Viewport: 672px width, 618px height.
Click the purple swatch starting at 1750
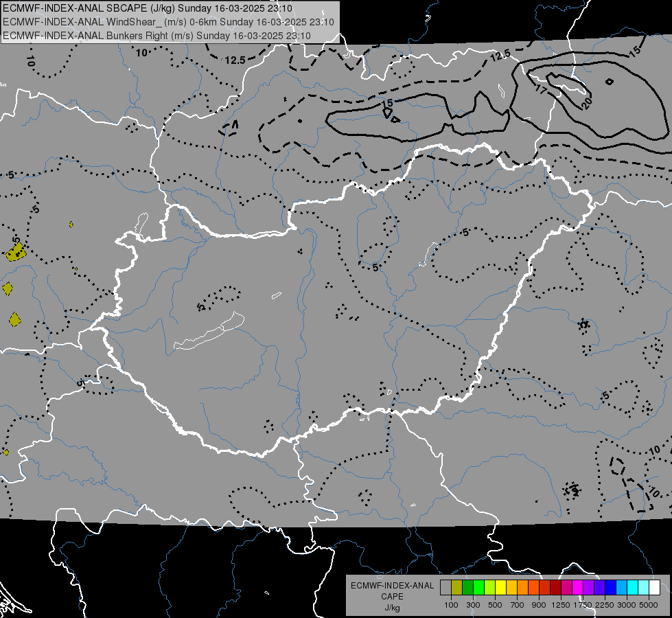tap(588, 587)
